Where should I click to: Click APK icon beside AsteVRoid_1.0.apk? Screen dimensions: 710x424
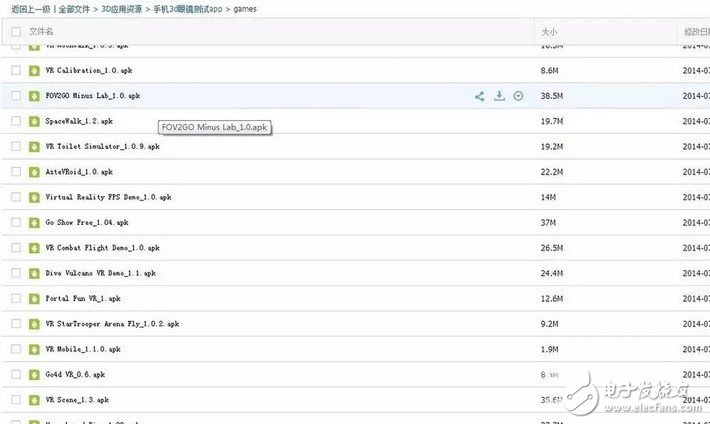pyautogui.click(x=37, y=172)
